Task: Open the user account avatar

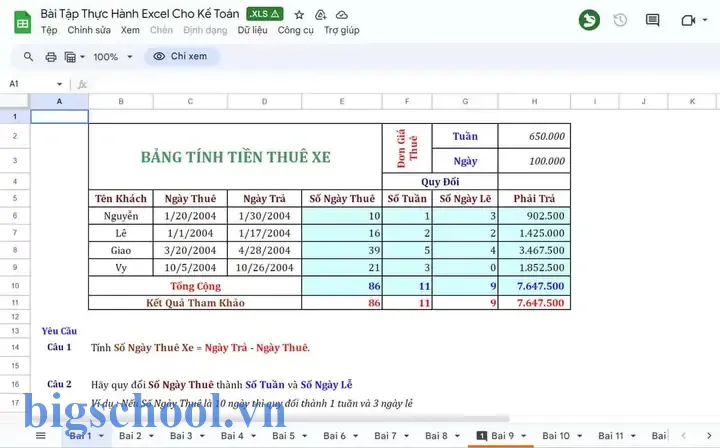Action: (589, 20)
